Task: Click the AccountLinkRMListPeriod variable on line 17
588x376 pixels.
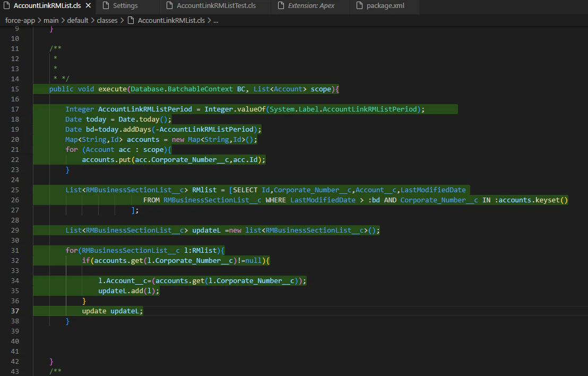Action: click(145, 109)
